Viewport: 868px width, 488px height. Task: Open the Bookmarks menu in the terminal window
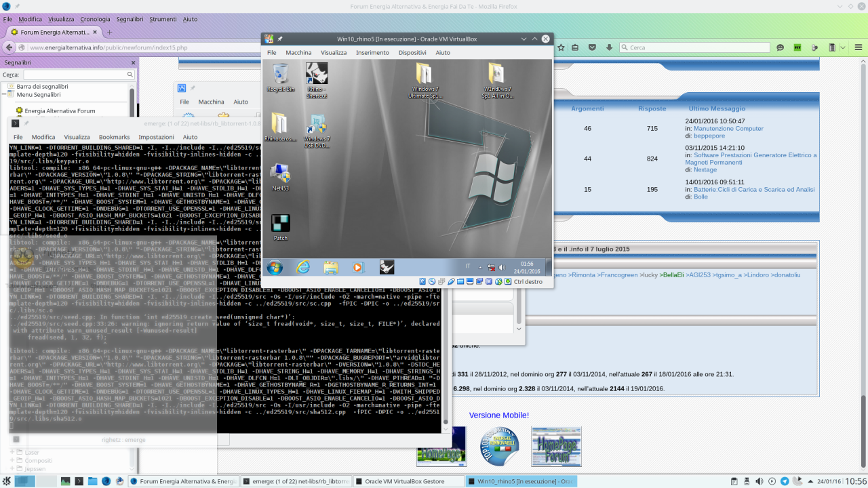point(114,137)
